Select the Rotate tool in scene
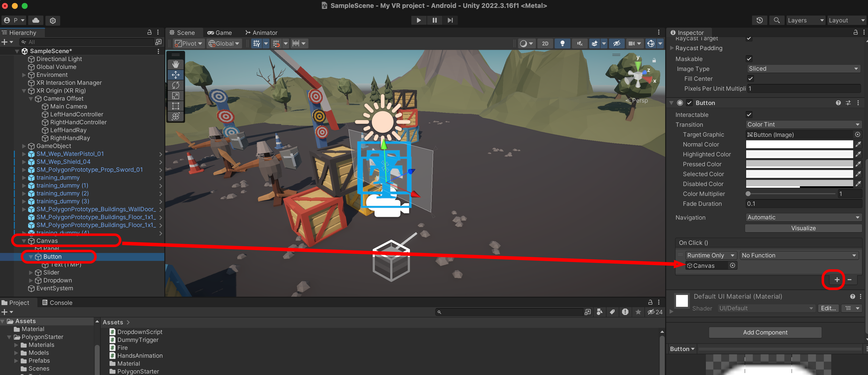 176,85
